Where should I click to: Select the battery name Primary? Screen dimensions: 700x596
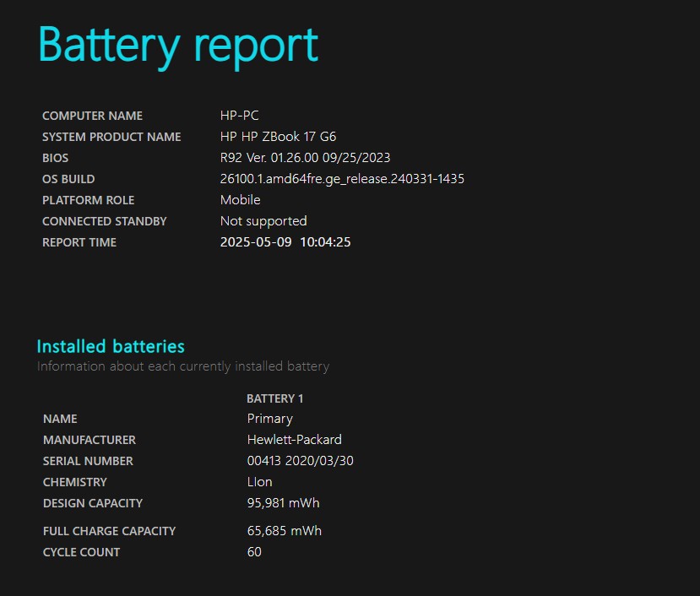[x=270, y=419]
